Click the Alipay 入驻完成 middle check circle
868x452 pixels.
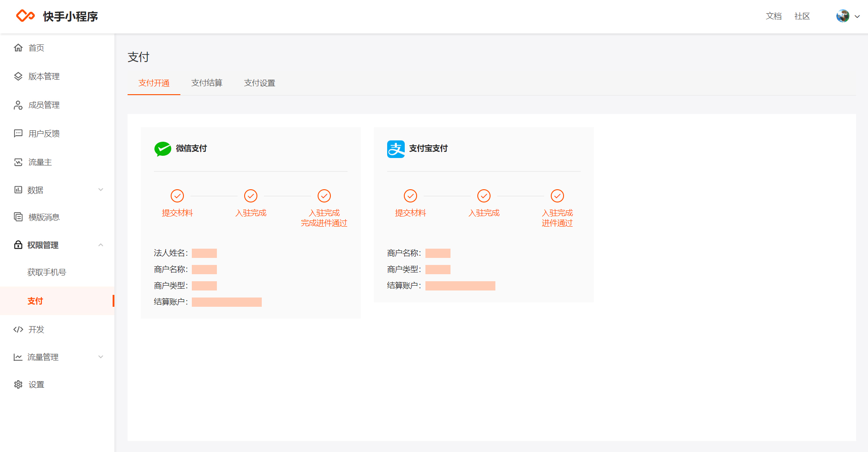coord(484,195)
